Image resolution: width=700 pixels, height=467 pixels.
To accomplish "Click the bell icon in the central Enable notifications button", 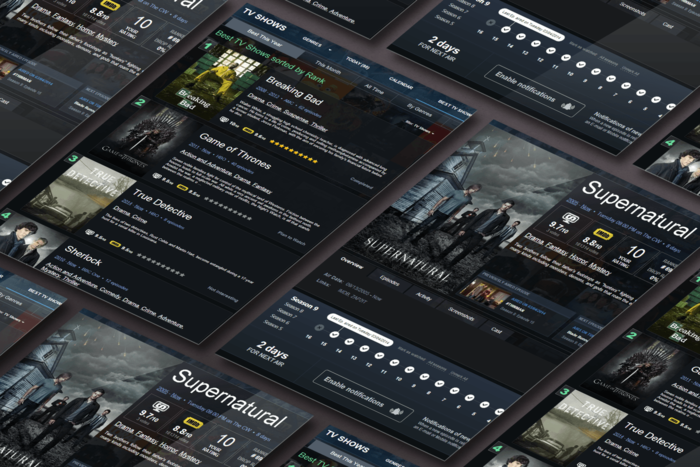I will coord(396,411).
